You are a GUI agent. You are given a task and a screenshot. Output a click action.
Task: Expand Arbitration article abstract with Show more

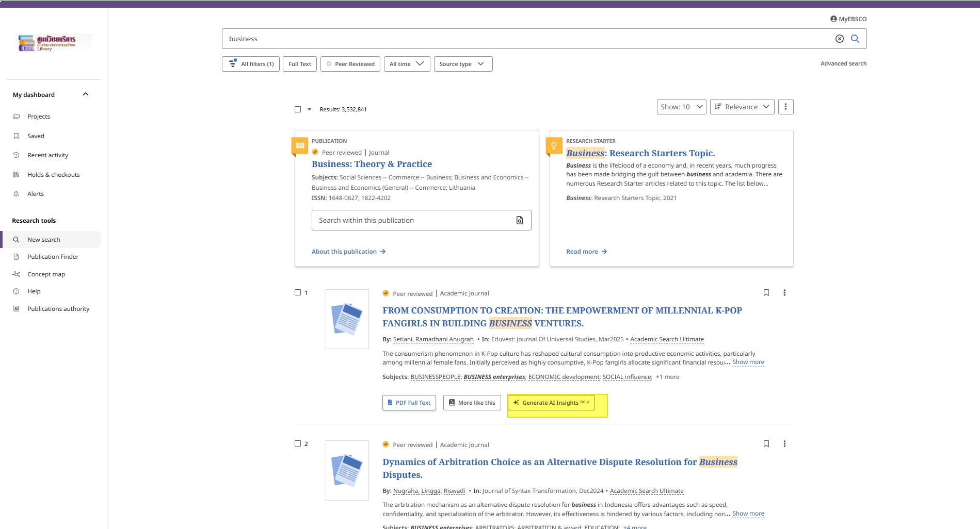pyautogui.click(x=748, y=514)
